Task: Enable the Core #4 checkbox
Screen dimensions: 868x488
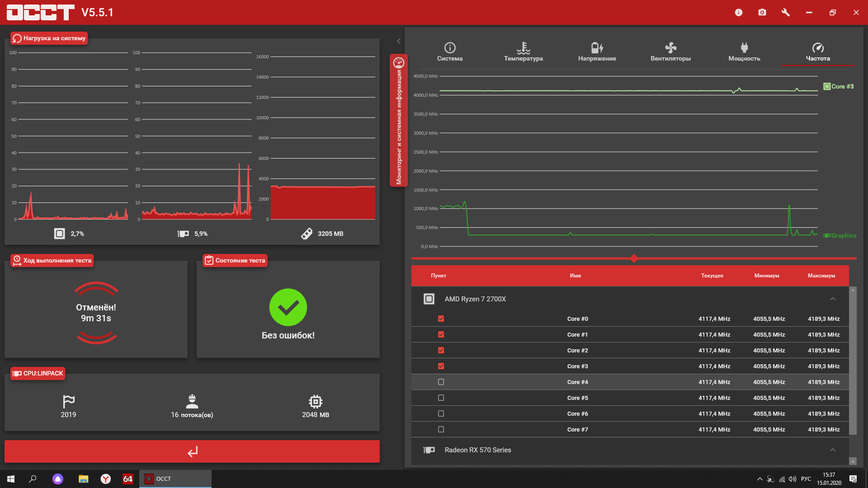Action: [441, 382]
